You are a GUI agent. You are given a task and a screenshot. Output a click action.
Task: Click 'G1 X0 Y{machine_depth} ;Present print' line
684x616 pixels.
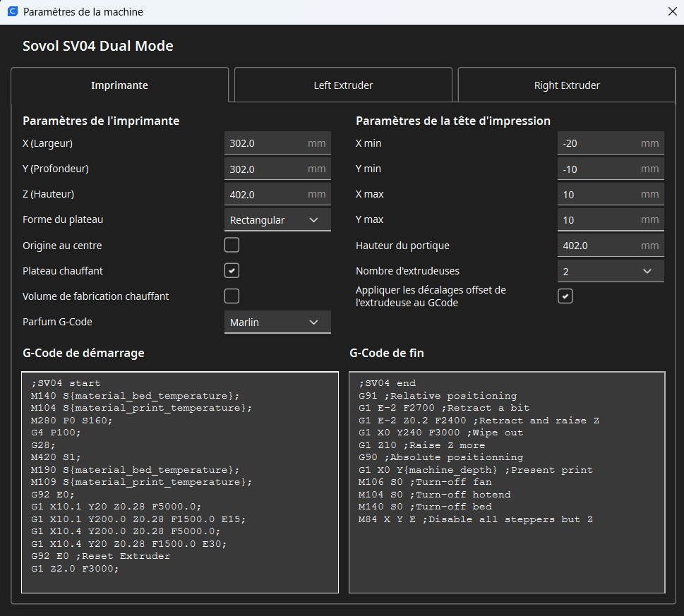(476, 470)
